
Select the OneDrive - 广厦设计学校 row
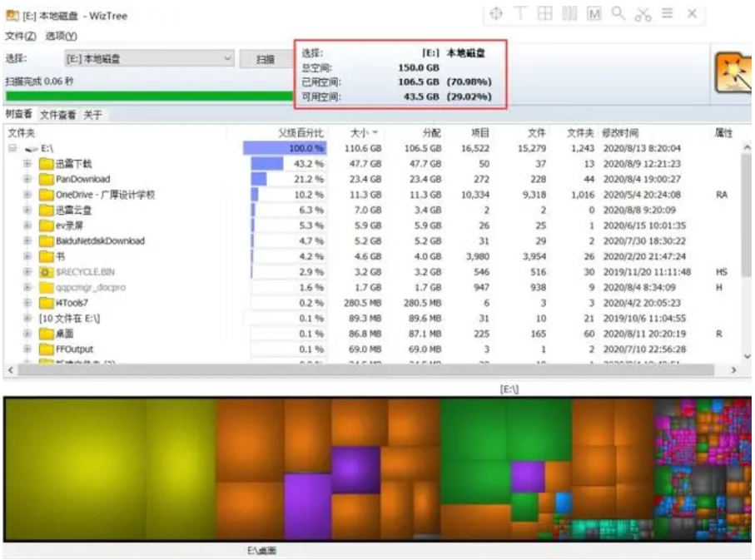pyautogui.click(x=372, y=195)
